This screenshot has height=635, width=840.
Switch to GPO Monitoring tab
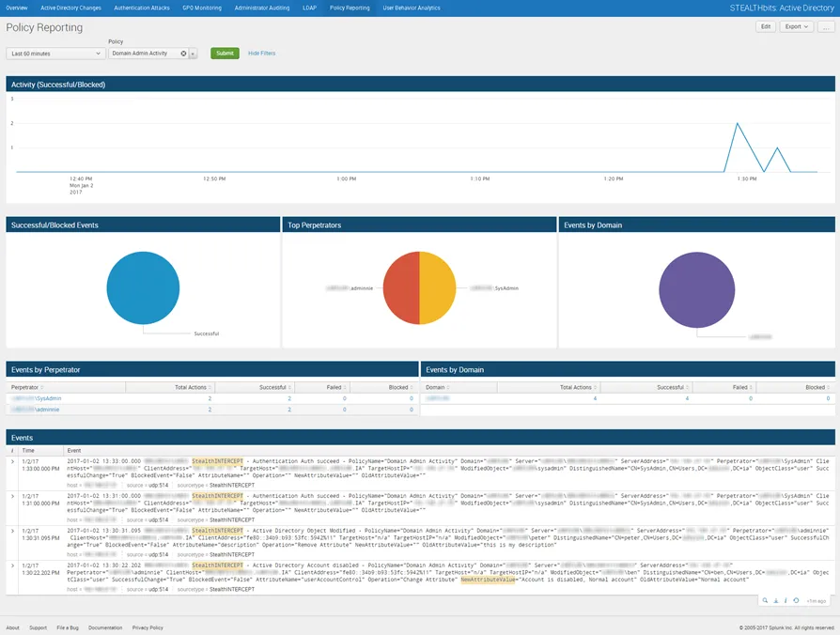[x=202, y=8]
